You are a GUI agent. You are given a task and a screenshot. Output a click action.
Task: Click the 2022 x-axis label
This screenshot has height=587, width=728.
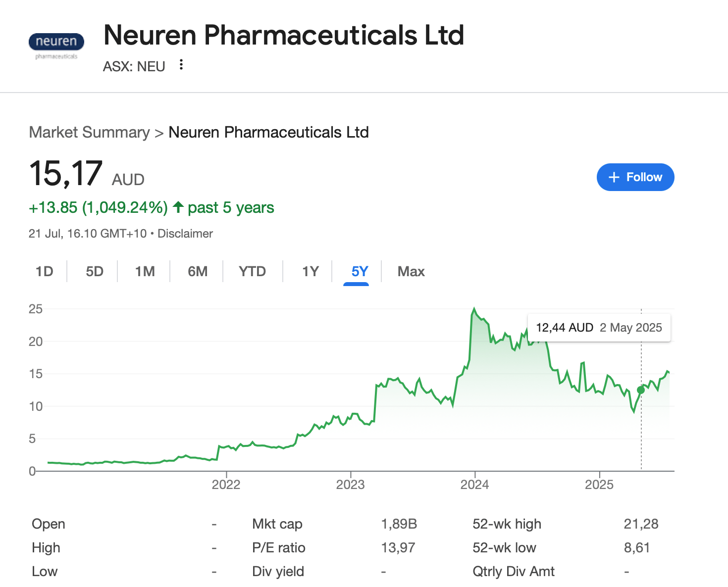(x=226, y=485)
